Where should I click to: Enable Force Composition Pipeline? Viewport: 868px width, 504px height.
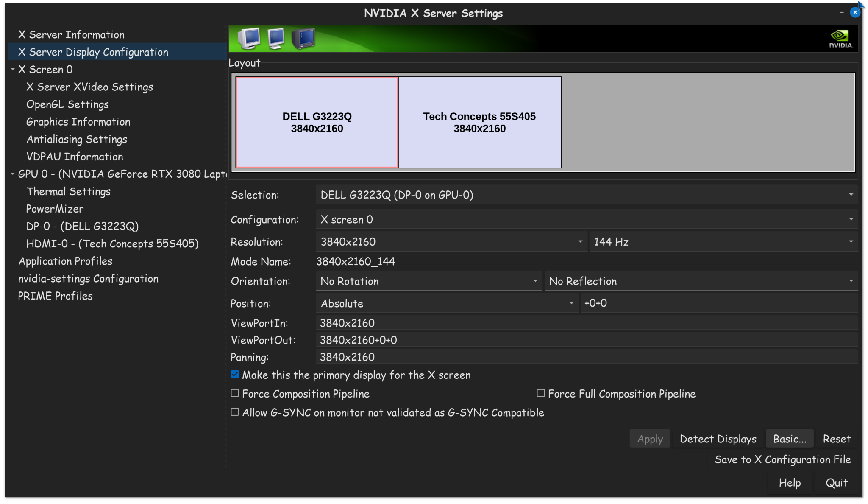click(235, 393)
